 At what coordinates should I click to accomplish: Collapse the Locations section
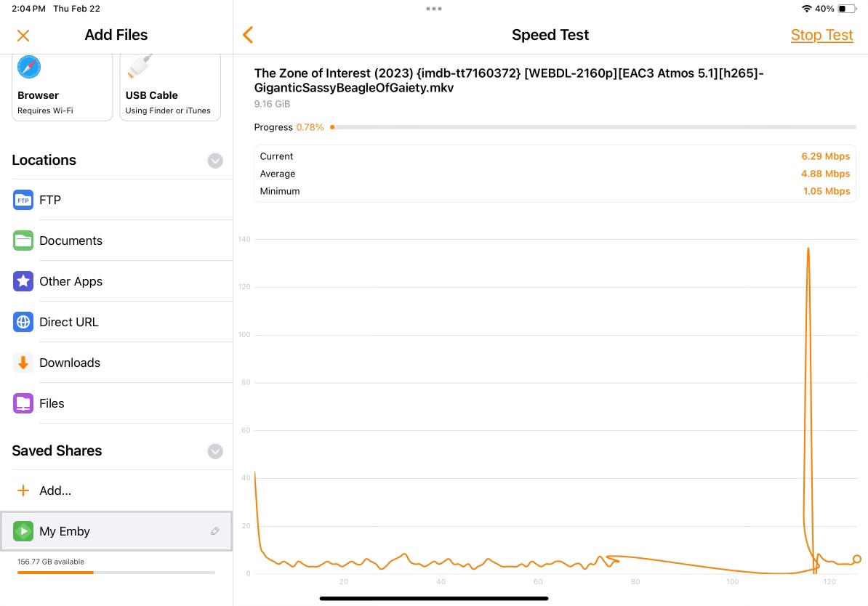[215, 161]
